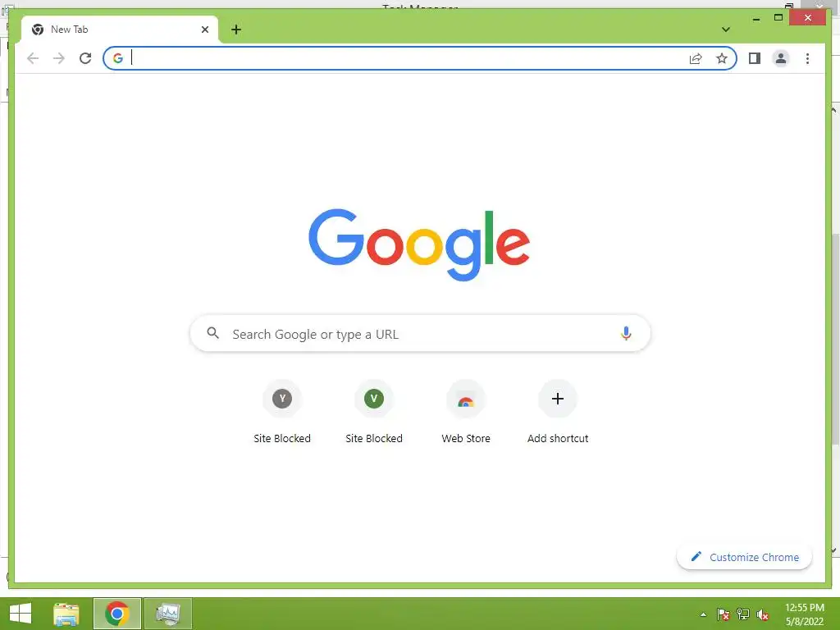Click the muted speaker tray icon
Viewport: 840px width, 630px height.
point(763,614)
